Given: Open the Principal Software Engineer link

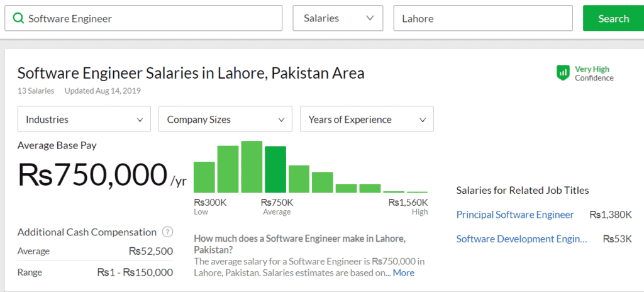Looking at the screenshot, I should click(514, 215).
